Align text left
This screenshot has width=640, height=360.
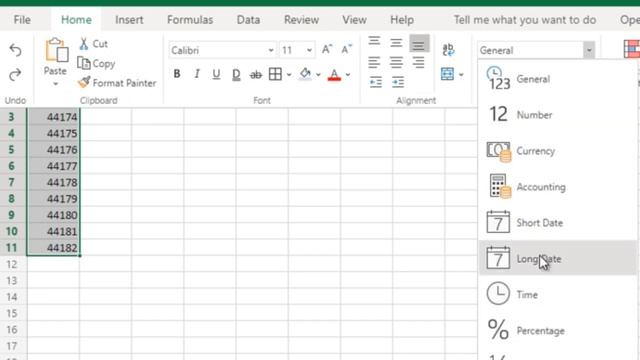click(x=374, y=62)
